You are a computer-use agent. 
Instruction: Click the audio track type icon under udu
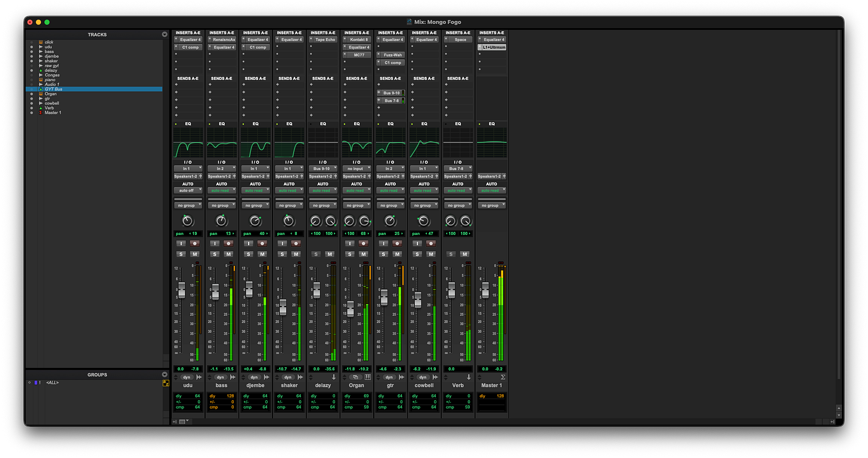click(199, 377)
